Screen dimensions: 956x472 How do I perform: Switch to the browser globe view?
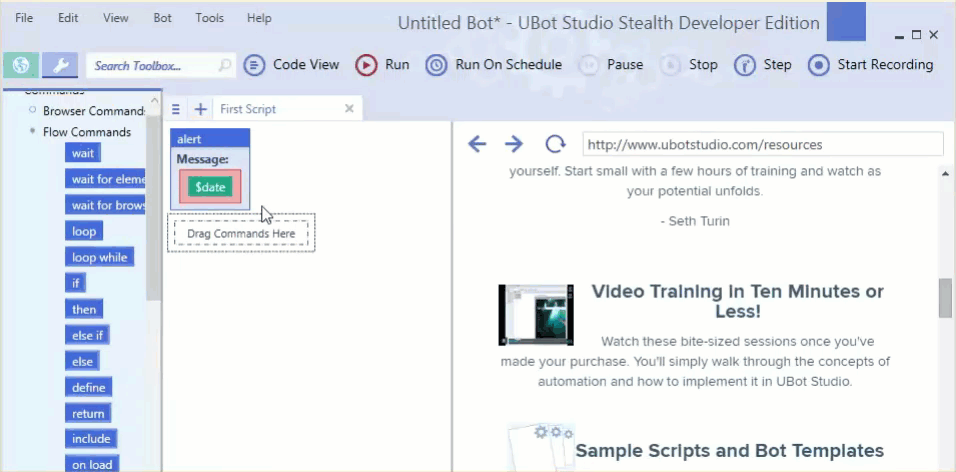(21, 65)
